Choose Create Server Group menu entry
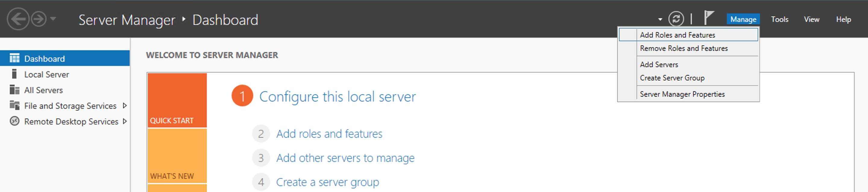This screenshot has width=868, height=192. click(x=688, y=78)
